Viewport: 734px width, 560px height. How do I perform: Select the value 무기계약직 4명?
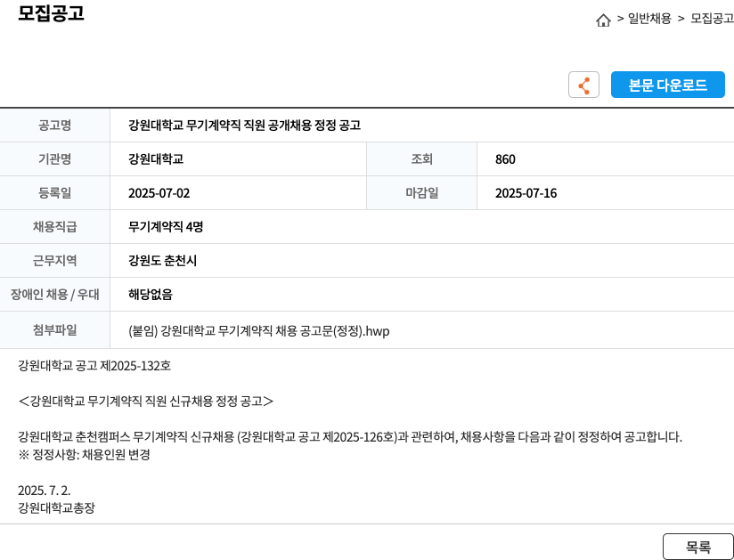click(166, 227)
